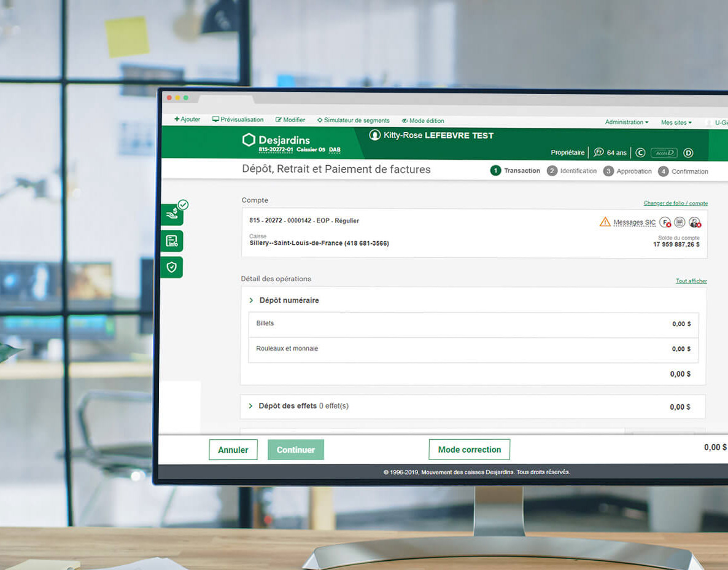Viewport: 728px width, 570px height.
Task: Click the 64 ans age text
Action: click(616, 153)
